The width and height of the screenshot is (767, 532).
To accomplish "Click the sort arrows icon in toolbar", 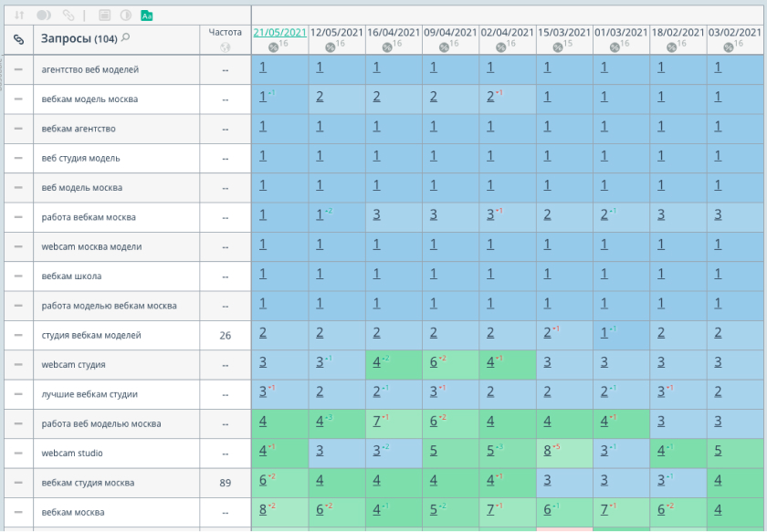I will pyautogui.click(x=19, y=16).
